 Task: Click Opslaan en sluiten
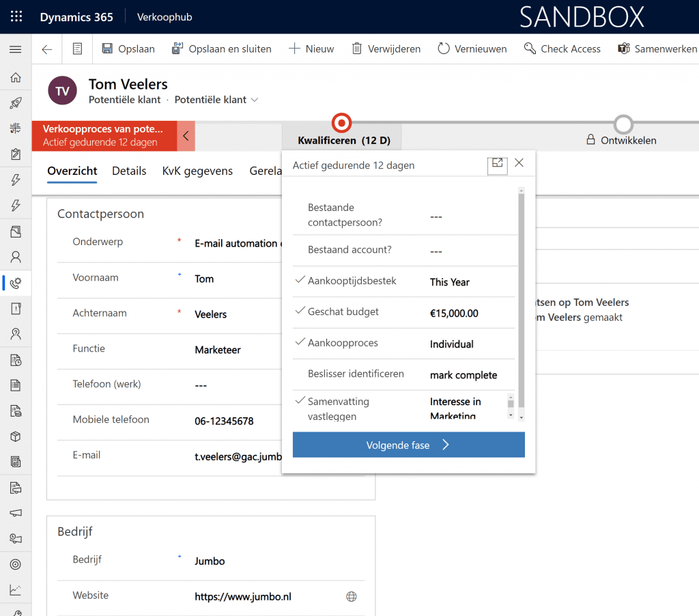click(222, 48)
